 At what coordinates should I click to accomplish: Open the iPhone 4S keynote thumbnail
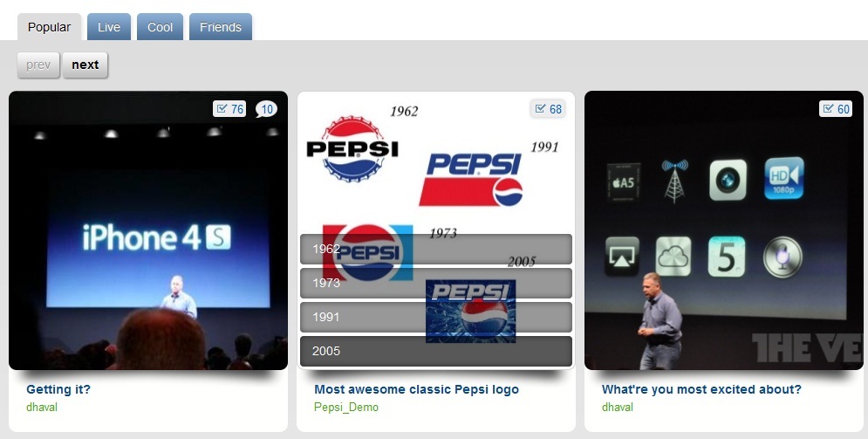148,230
